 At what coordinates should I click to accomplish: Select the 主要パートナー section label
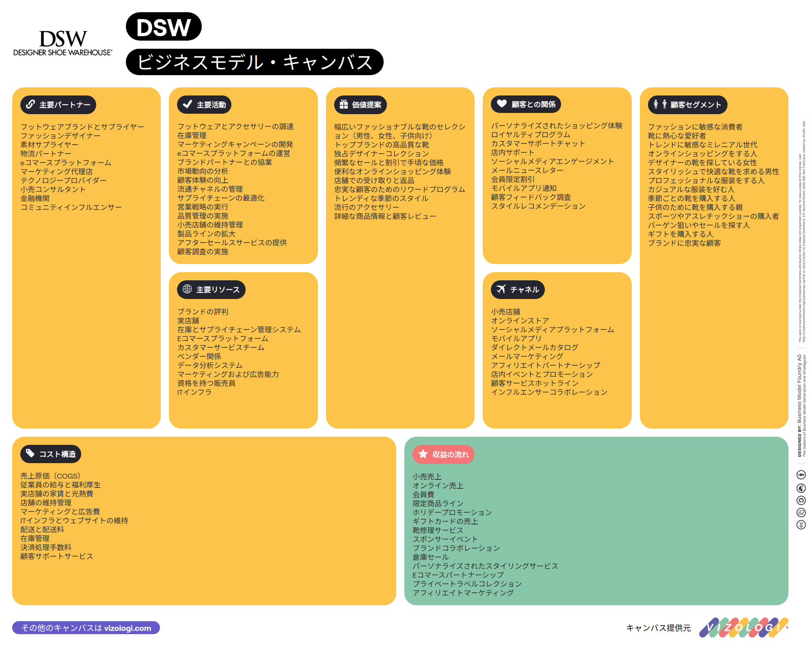[58, 105]
